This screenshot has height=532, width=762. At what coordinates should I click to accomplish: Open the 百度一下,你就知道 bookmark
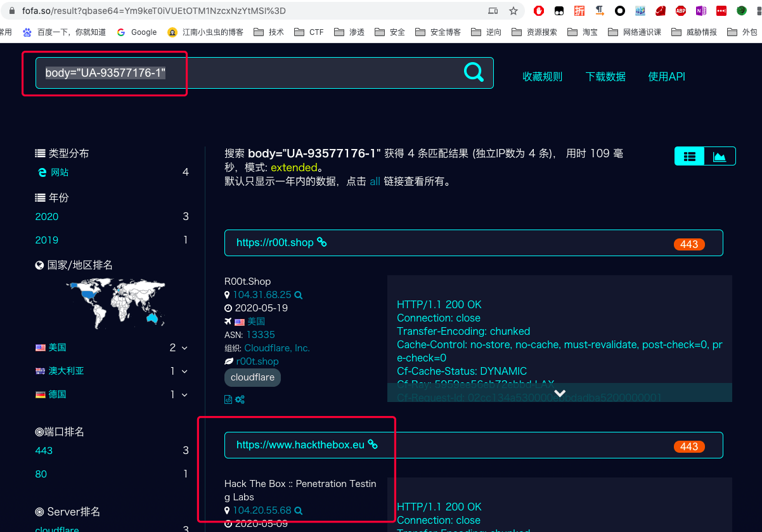(64, 32)
